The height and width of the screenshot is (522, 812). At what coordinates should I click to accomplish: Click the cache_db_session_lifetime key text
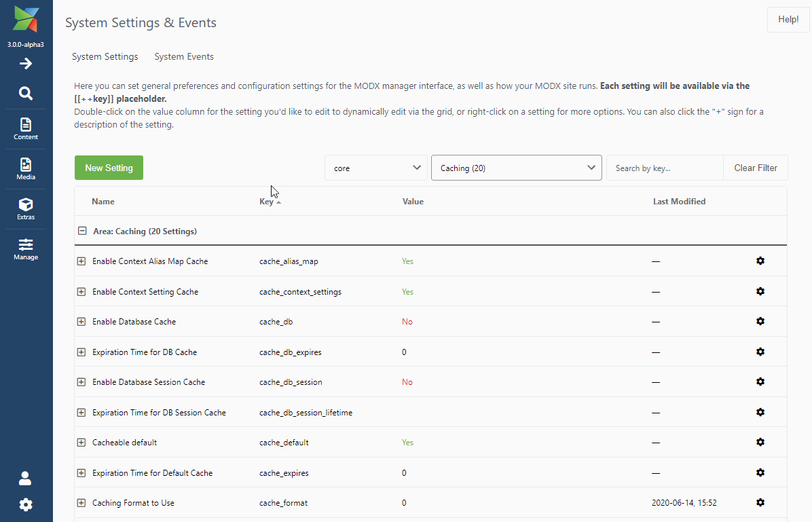[306, 413]
